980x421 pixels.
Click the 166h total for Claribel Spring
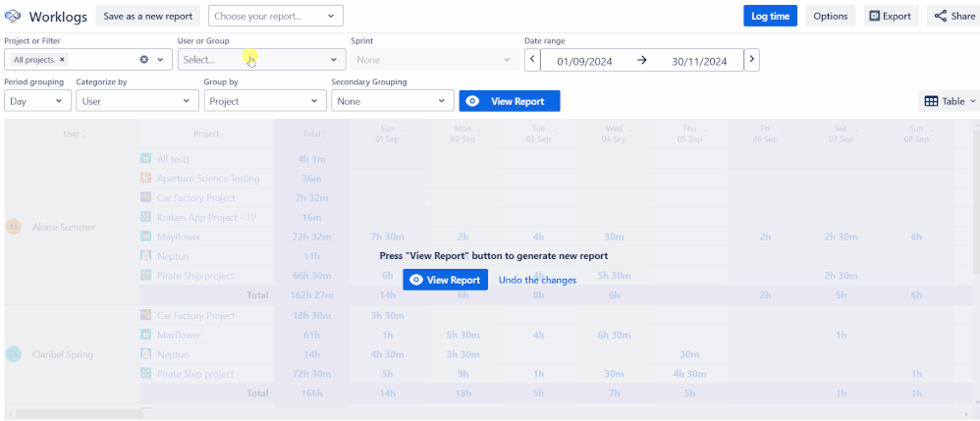click(x=312, y=393)
